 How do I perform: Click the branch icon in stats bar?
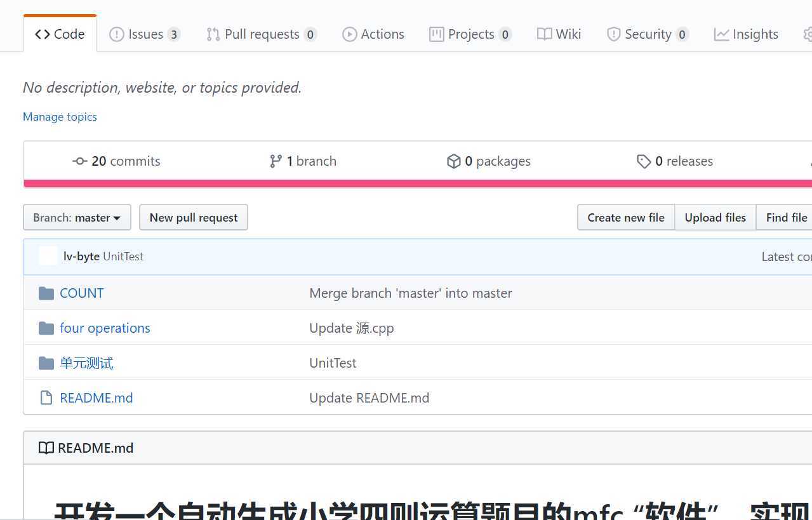click(276, 161)
